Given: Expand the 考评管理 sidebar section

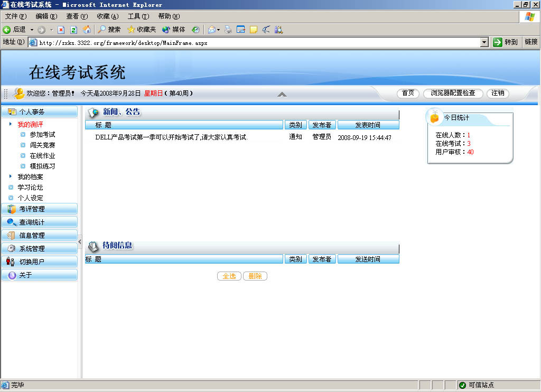Looking at the screenshot, I should (x=40, y=209).
